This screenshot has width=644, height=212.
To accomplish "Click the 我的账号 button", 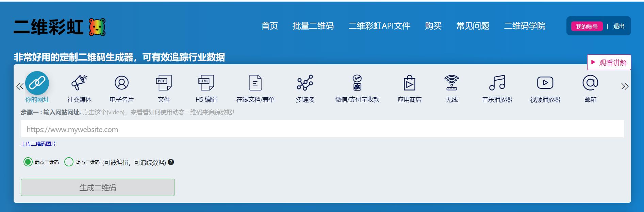I will [587, 27].
